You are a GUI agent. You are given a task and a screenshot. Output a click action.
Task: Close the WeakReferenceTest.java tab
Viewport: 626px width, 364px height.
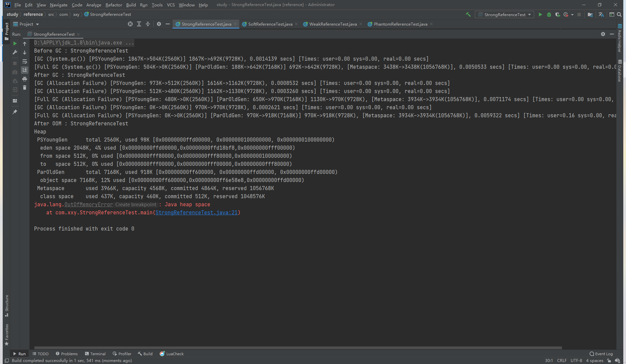(361, 24)
